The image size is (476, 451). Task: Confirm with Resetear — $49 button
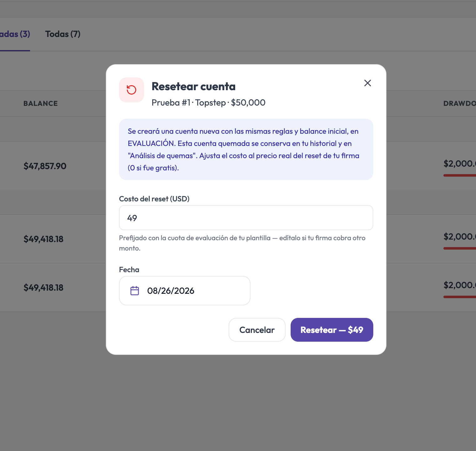click(x=332, y=330)
